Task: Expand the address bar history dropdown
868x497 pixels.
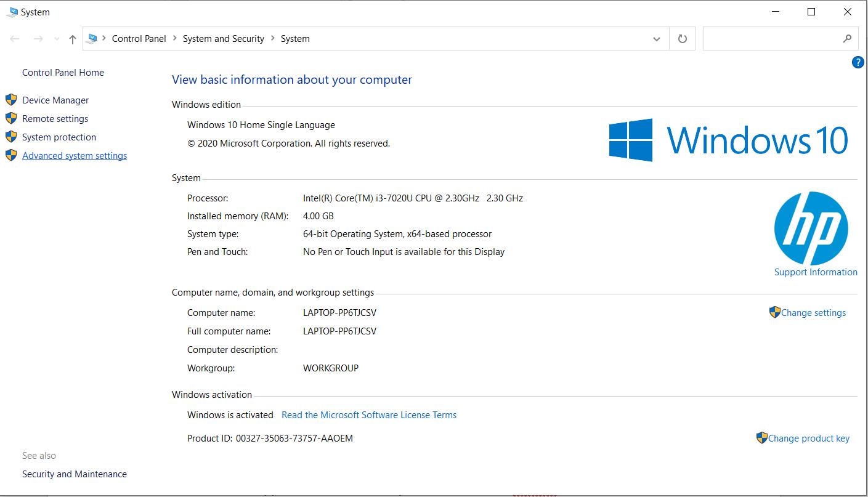Action: (x=657, y=39)
